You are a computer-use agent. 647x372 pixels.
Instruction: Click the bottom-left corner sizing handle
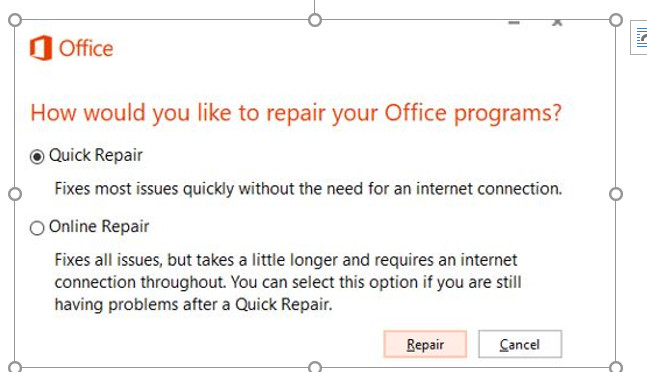pyautogui.click(x=15, y=367)
